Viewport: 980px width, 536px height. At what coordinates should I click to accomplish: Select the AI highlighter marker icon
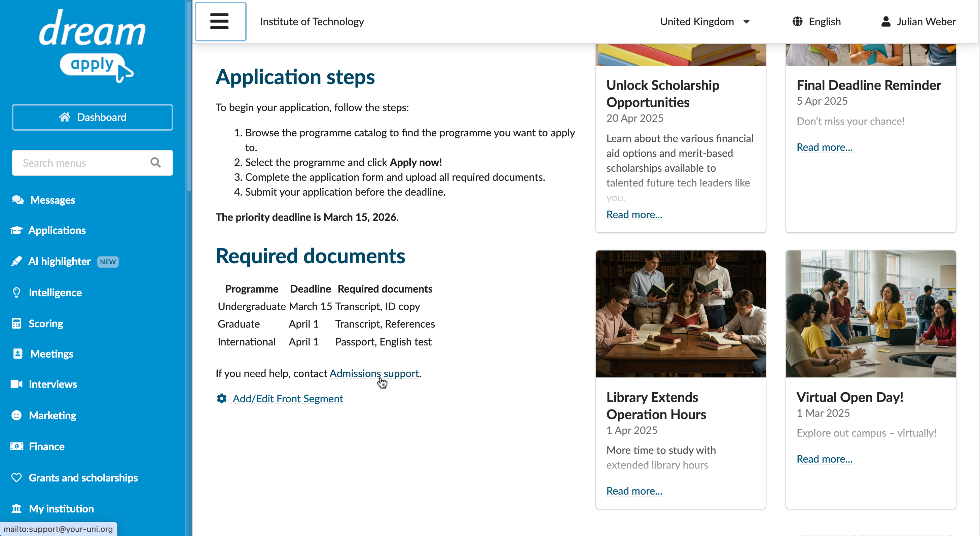[x=16, y=261]
